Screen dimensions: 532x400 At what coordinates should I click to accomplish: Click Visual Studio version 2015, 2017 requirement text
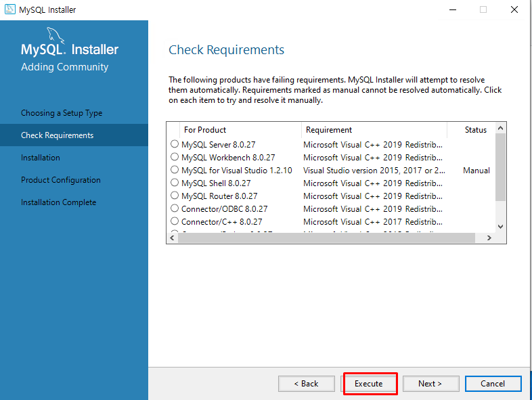click(374, 171)
